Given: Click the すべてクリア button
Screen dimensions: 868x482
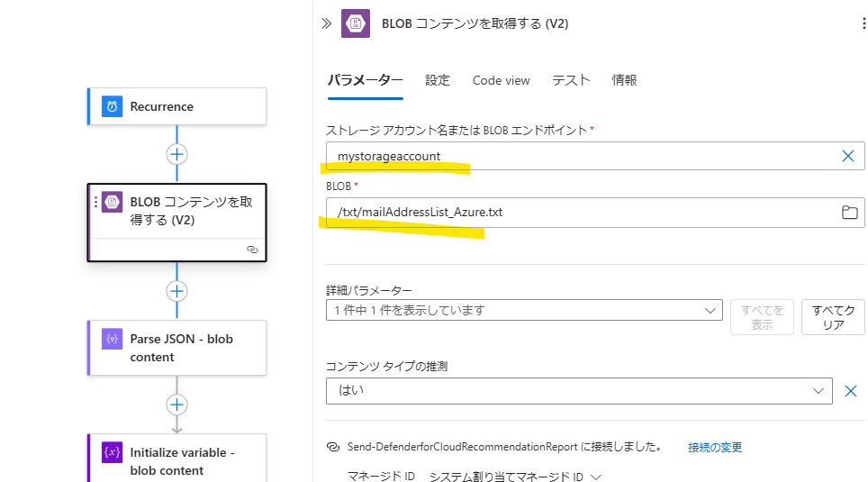Looking at the screenshot, I should (x=833, y=317).
